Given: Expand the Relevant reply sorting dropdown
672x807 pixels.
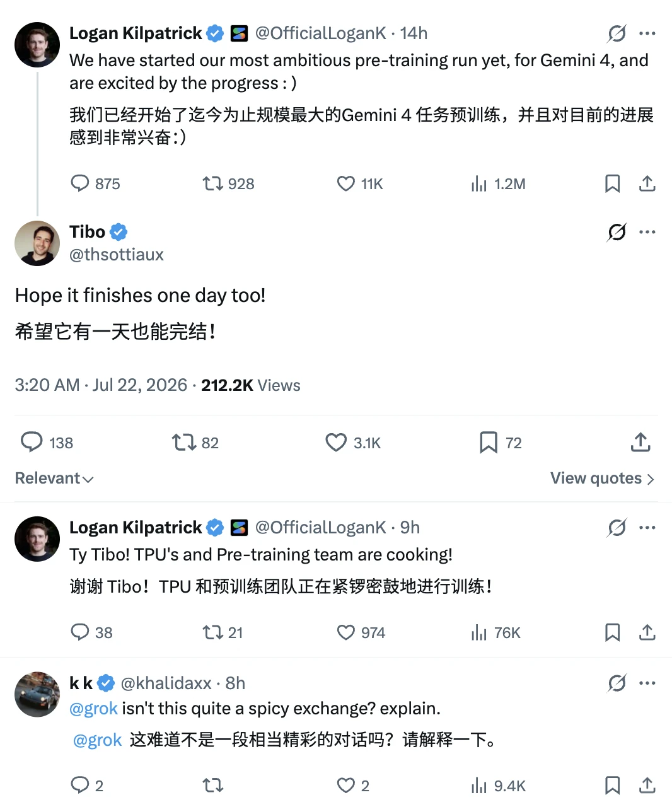Looking at the screenshot, I should [x=54, y=479].
